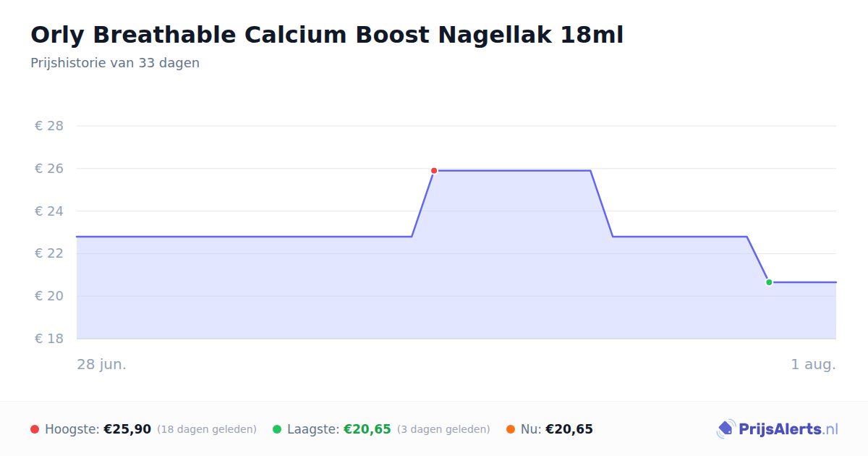Click the 'Prijshistorie van 33 dagen' subtitle
Screen dimensions: 868x456
[115, 63]
